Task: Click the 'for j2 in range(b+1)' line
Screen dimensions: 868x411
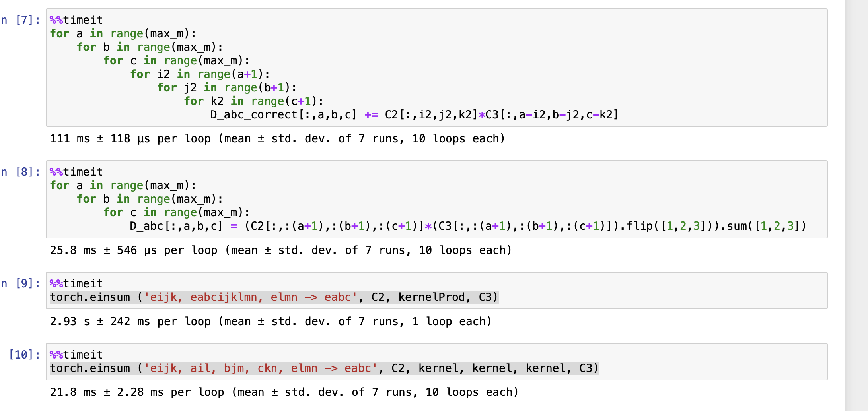Action: [227, 88]
